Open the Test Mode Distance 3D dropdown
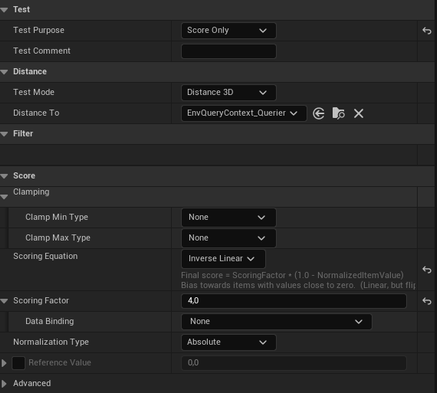The width and height of the screenshot is (437, 393). coord(229,92)
